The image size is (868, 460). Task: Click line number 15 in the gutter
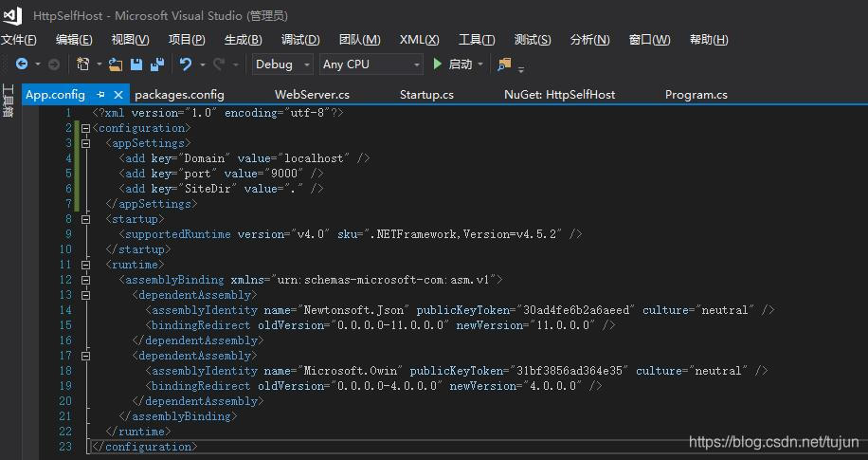[65, 325]
